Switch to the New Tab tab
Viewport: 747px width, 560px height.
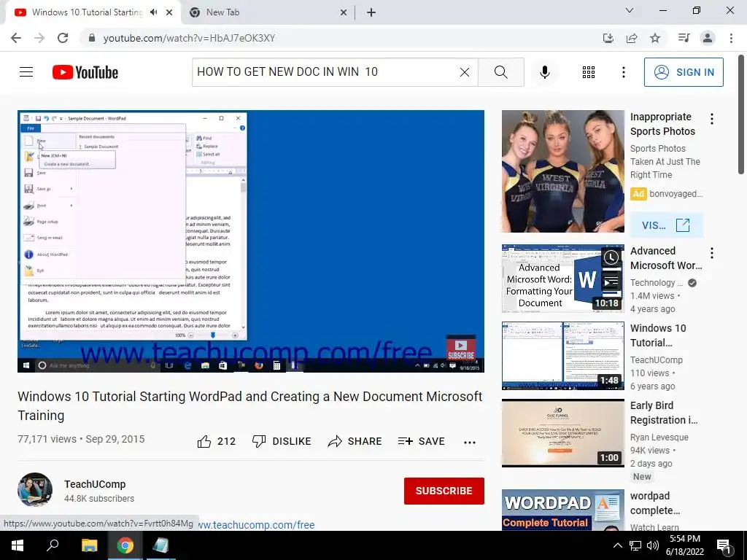[x=267, y=12]
